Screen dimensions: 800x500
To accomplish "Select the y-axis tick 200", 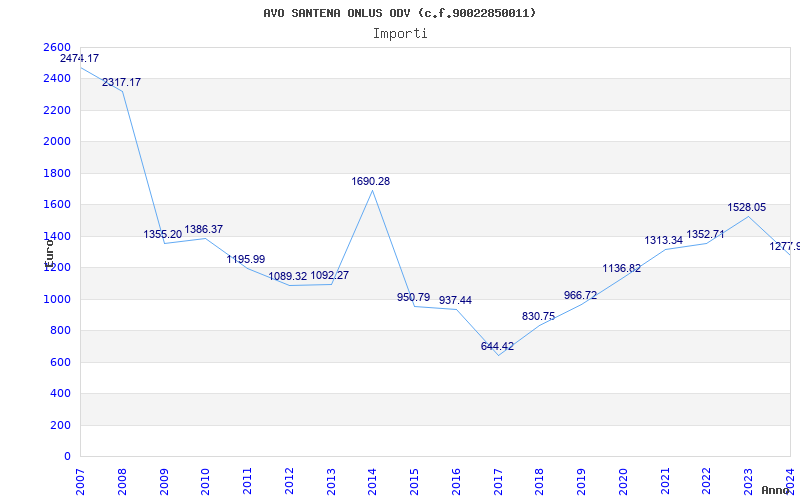I will pyautogui.click(x=61, y=425).
